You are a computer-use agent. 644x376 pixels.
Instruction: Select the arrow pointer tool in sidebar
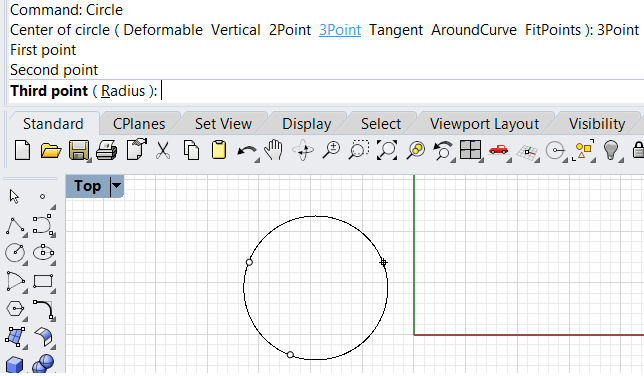pos(14,196)
